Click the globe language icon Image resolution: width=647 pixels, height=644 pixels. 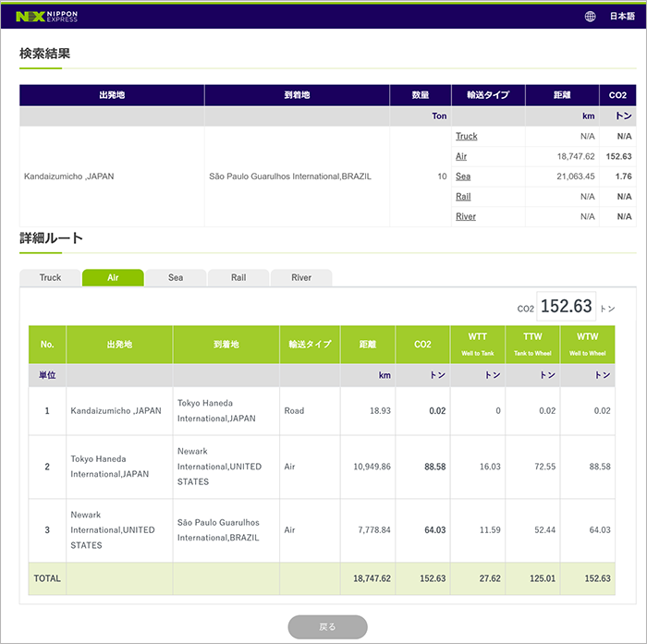click(x=590, y=16)
